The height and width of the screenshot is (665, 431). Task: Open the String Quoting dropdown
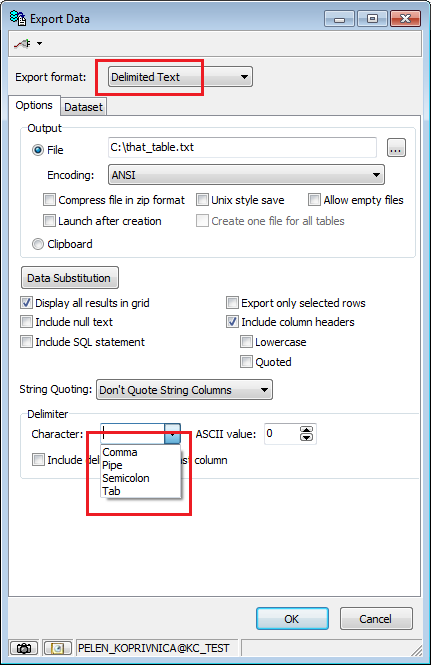[185, 390]
